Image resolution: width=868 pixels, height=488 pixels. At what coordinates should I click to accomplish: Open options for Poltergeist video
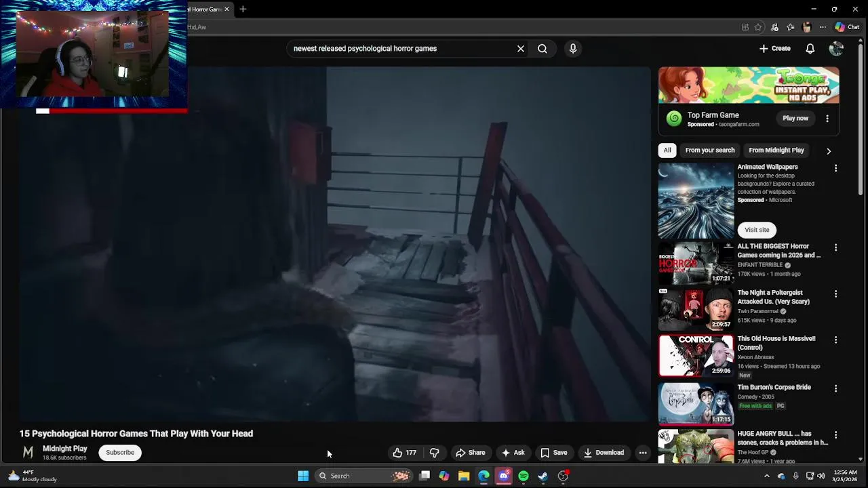[835, 294]
